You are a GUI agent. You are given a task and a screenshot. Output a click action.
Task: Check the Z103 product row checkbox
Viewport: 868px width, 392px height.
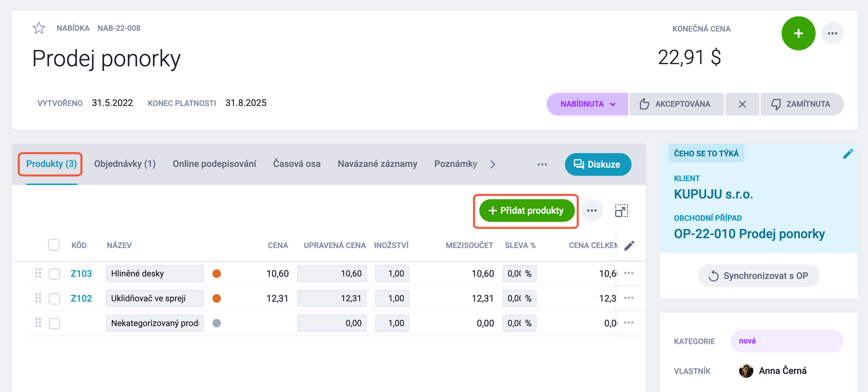pos(55,274)
